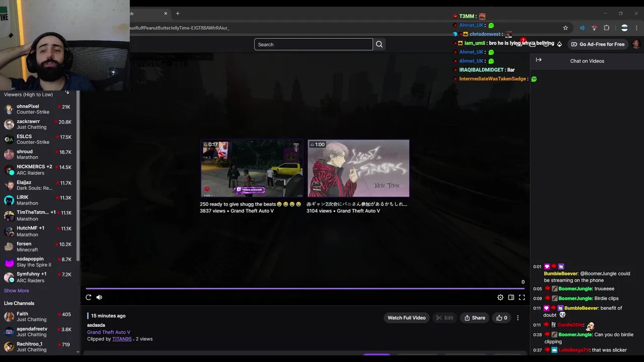Viewport: 644px width, 362px height.
Task: Click LolloBergaTV's name in chat replay
Action: point(574,350)
